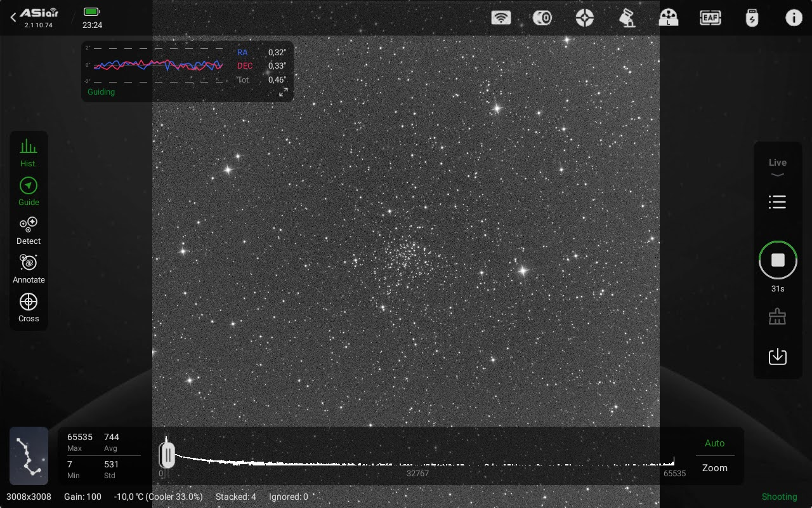Stop the live stacking exposure
812x508 pixels.
pos(778,260)
